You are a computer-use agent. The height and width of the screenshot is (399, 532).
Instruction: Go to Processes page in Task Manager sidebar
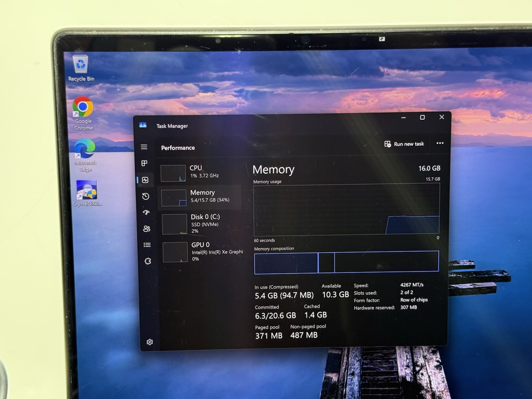[144, 163]
